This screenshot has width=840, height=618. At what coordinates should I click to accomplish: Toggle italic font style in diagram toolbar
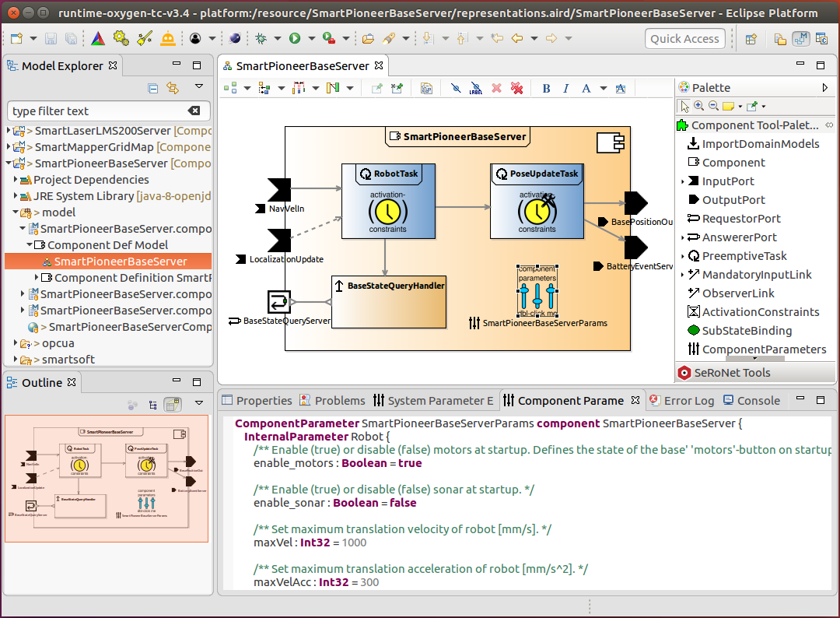565,88
